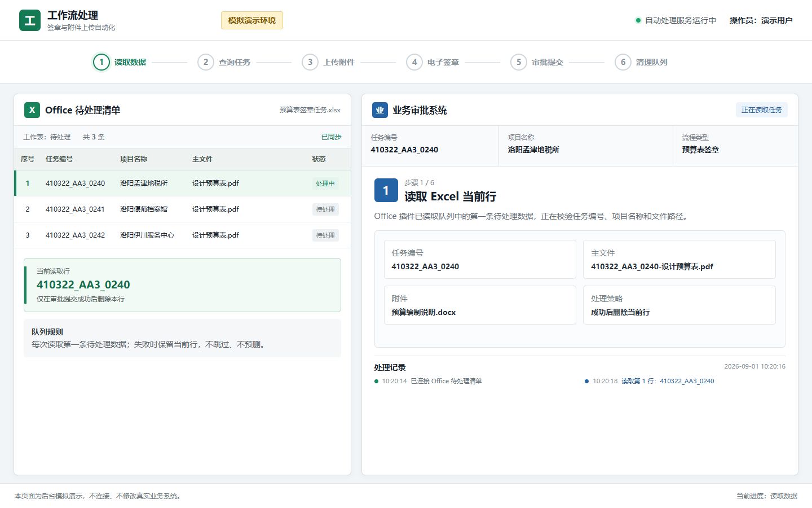Click 设计预算表.pdf in the 洛阳偃师档案馆 row
This screenshot has height=508, width=812.
click(215, 209)
